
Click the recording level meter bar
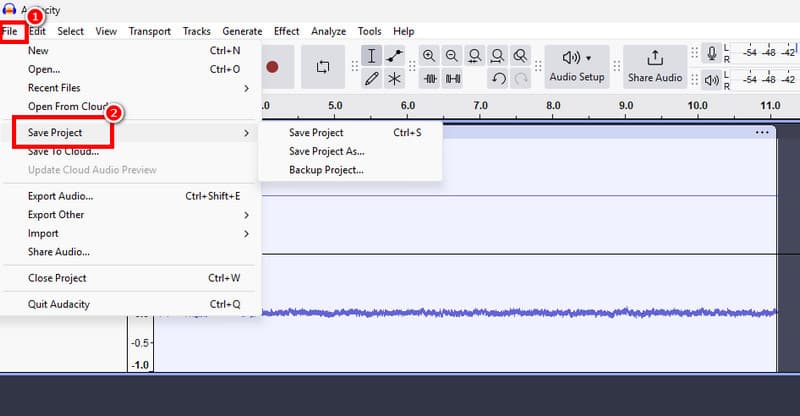[765, 53]
